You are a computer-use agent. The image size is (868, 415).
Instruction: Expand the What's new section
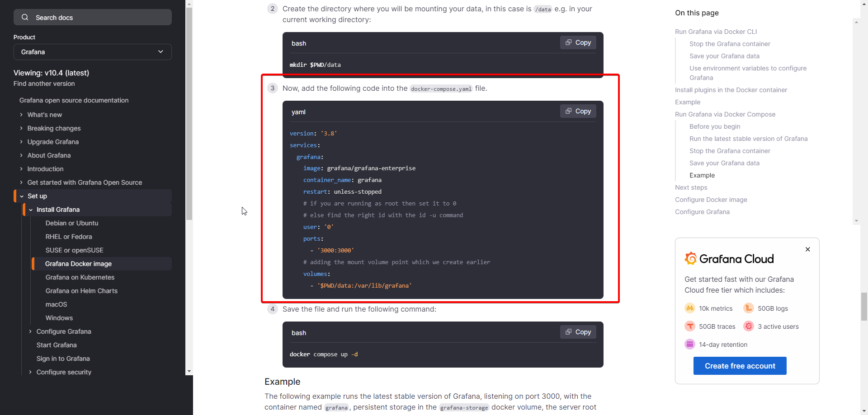pos(21,115)
